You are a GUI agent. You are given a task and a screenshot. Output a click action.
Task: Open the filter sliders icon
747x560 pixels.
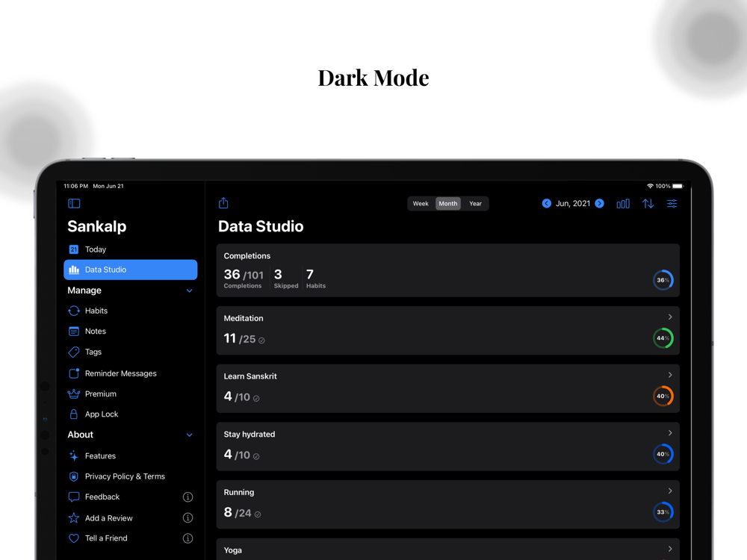pos(672,204)
